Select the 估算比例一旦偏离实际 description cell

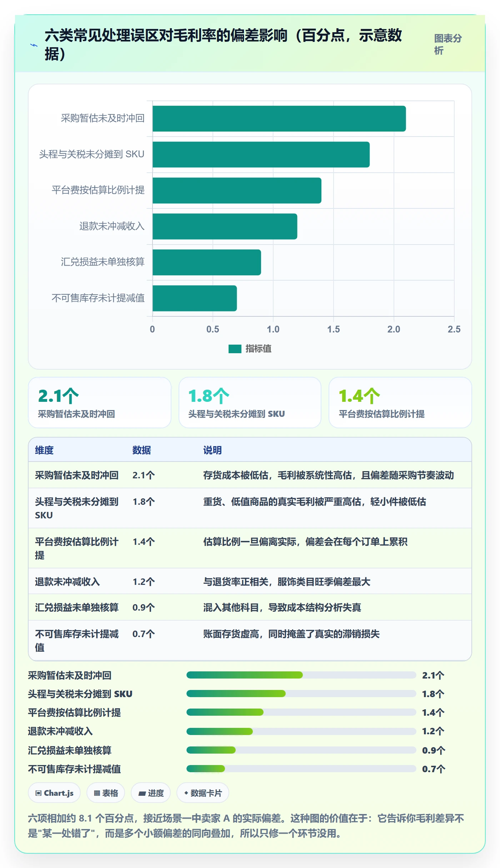pyautogui.click(x=305, y=542)
